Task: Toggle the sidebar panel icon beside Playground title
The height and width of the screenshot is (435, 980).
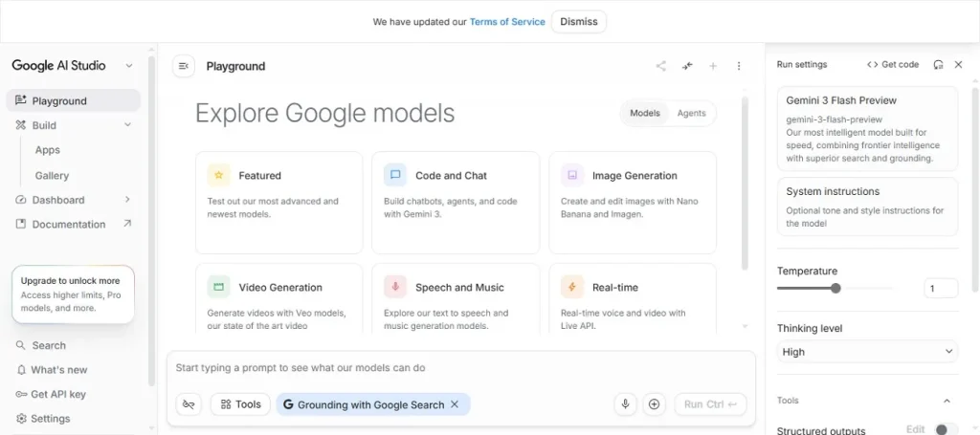Action: pyautogui.click(x=183, y=66)
